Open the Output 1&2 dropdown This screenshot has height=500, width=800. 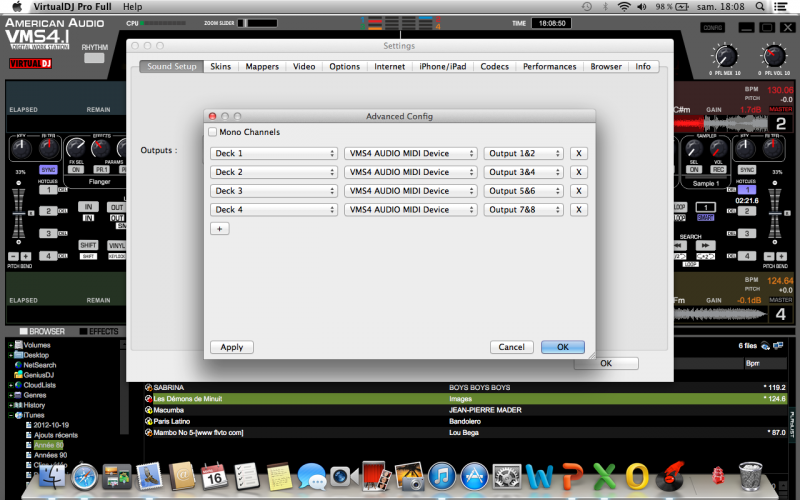coord(523,154)
